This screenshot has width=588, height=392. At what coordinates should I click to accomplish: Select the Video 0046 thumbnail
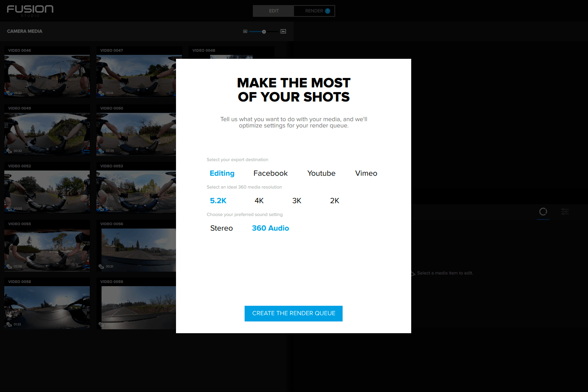tap(47, 76)
